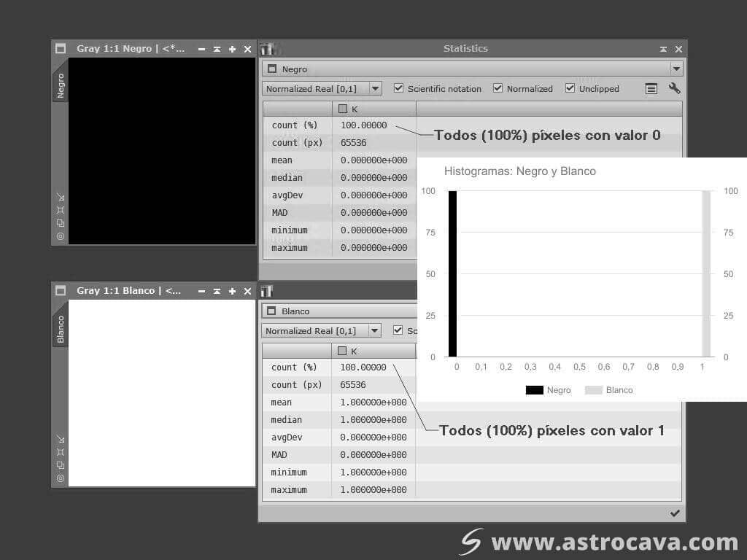
Task: Click the confirm checkmark at panel bottom
Action: click(x=674, y=513)
